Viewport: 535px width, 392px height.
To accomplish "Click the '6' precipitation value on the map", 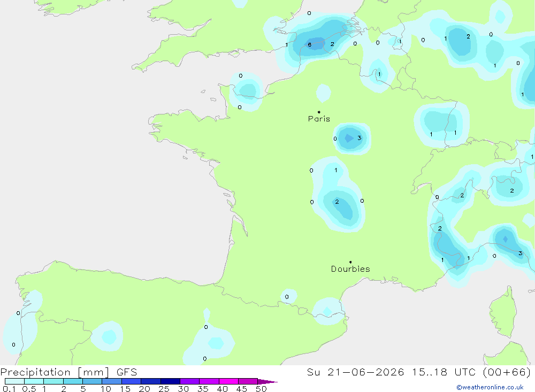I will click(309, 45).
